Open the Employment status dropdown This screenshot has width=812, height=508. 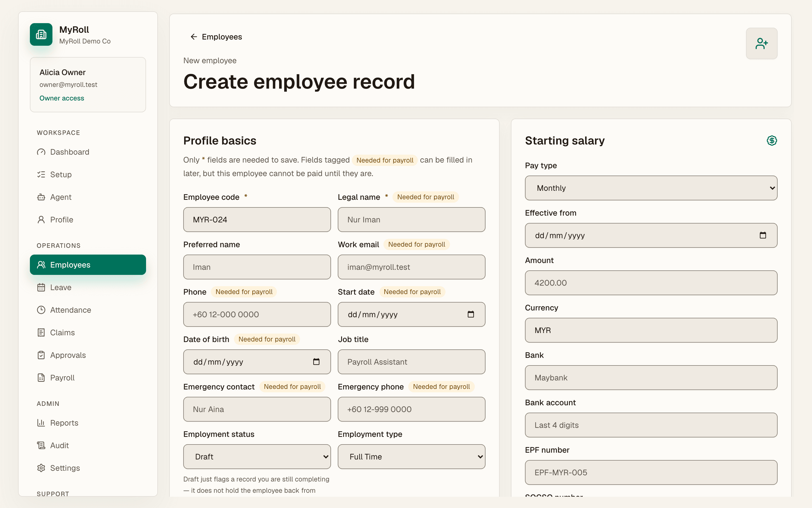coord(257,457)
